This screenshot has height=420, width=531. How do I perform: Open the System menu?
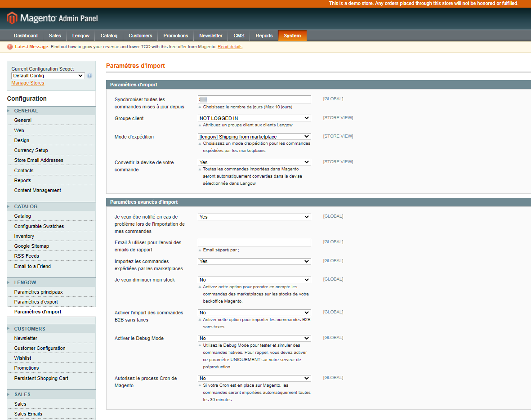[292, 36]
